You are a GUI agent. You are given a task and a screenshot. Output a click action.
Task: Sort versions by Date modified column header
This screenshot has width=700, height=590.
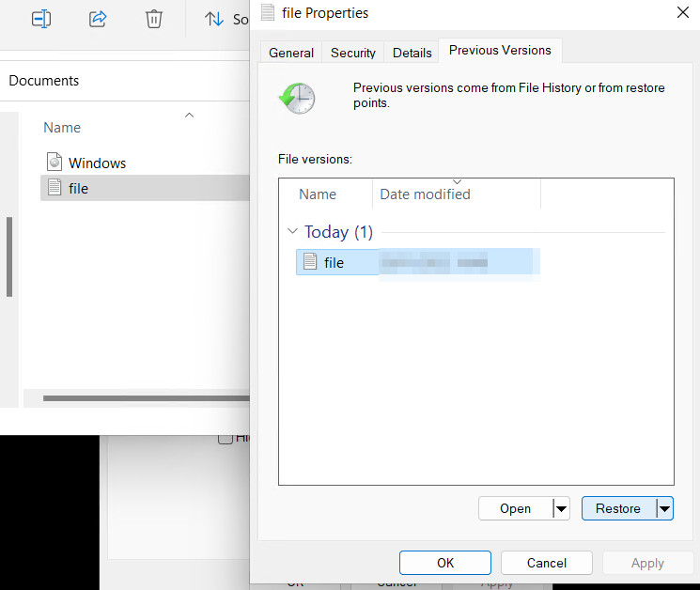tap(425, 194)
